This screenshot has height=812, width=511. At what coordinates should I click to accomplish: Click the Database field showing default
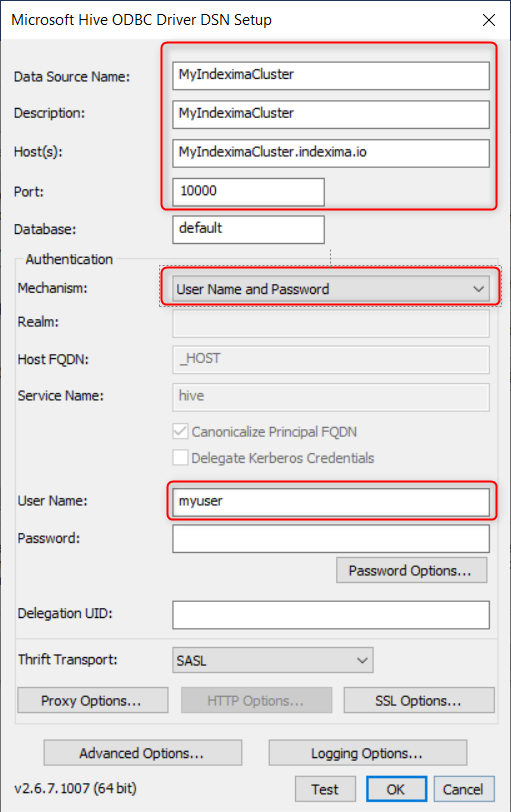249,229
